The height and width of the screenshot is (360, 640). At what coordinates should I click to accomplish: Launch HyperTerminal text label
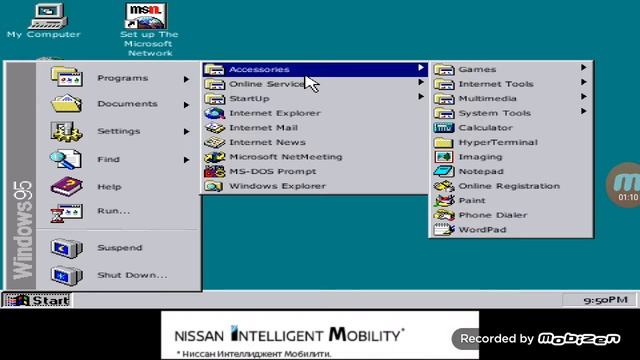[x=498, y=142]
